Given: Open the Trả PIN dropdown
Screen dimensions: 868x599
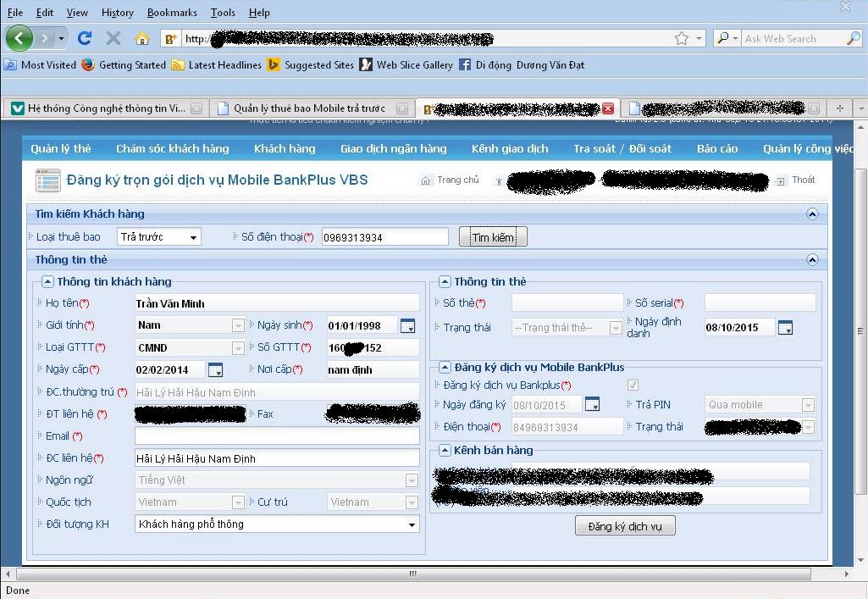Looking at the screenshot, I should click(760, 405).
